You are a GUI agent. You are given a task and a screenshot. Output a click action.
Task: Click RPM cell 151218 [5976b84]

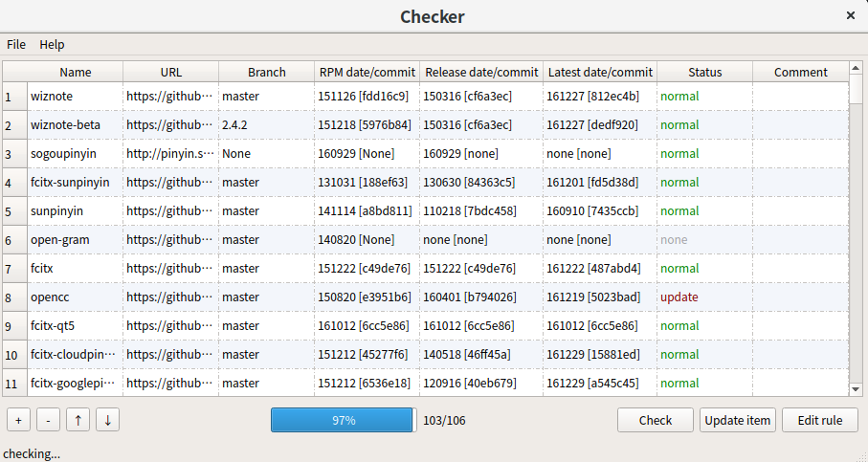click(367, 125)
